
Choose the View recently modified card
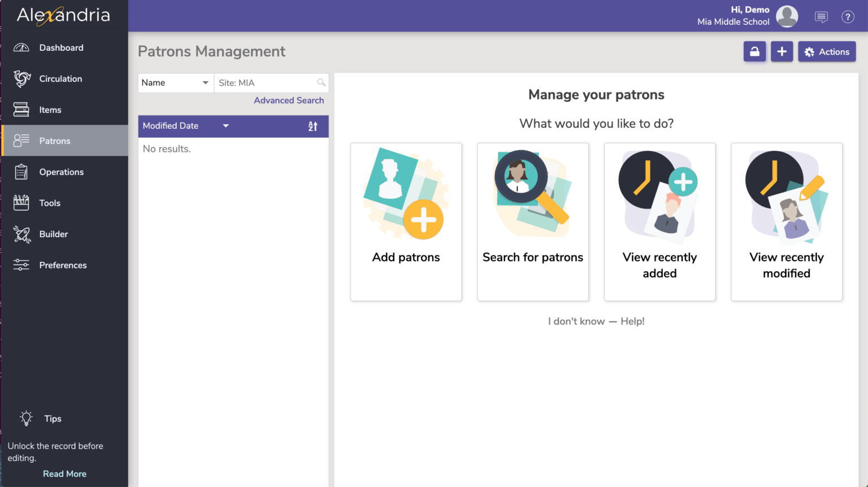click(x=786, y=221)
